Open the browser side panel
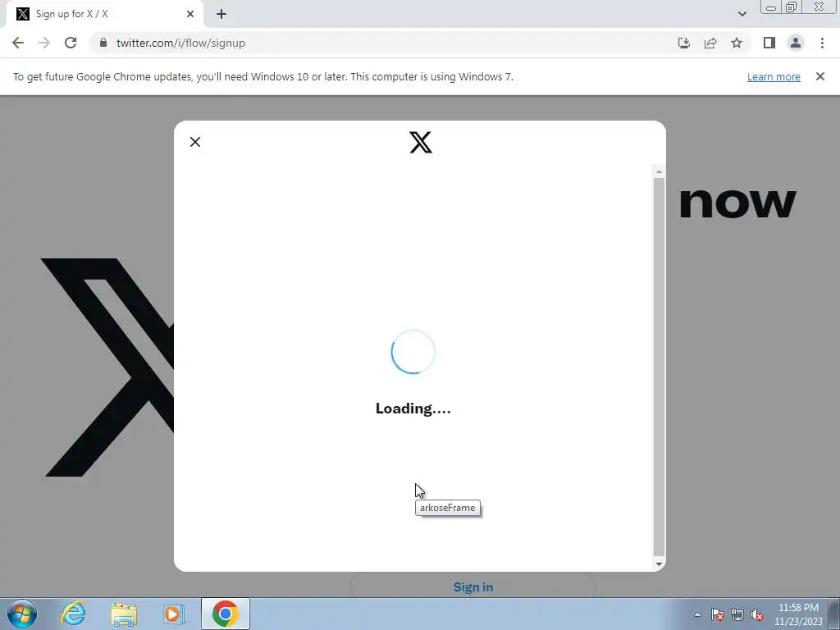 (769, 43)
